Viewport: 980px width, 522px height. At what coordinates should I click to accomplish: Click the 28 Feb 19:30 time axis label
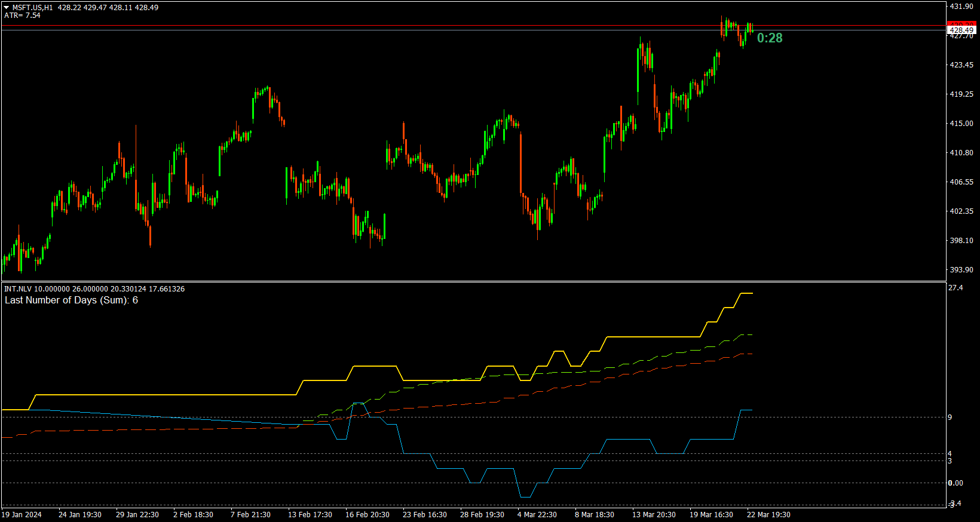coord(482,515)
